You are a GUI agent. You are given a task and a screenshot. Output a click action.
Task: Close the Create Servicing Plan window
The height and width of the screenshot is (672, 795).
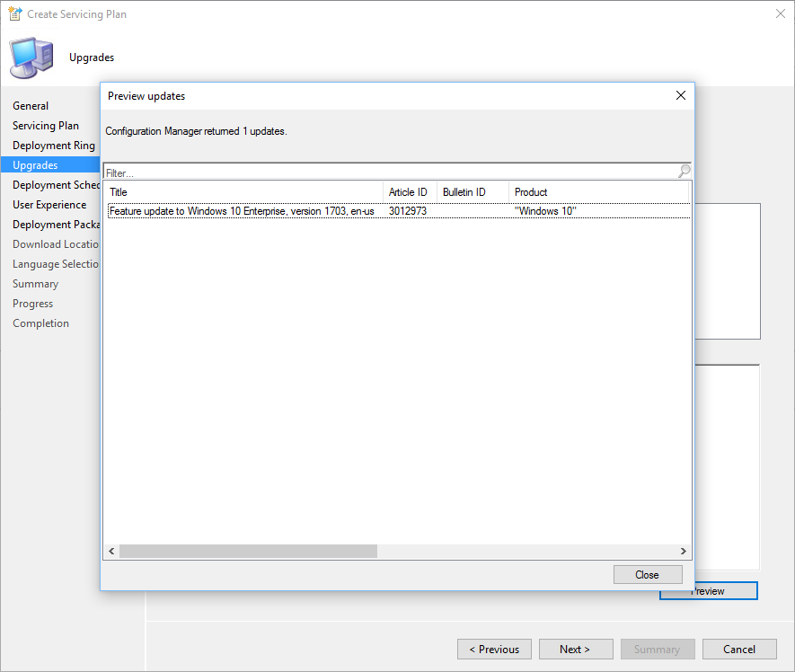[x=781, y=13]
